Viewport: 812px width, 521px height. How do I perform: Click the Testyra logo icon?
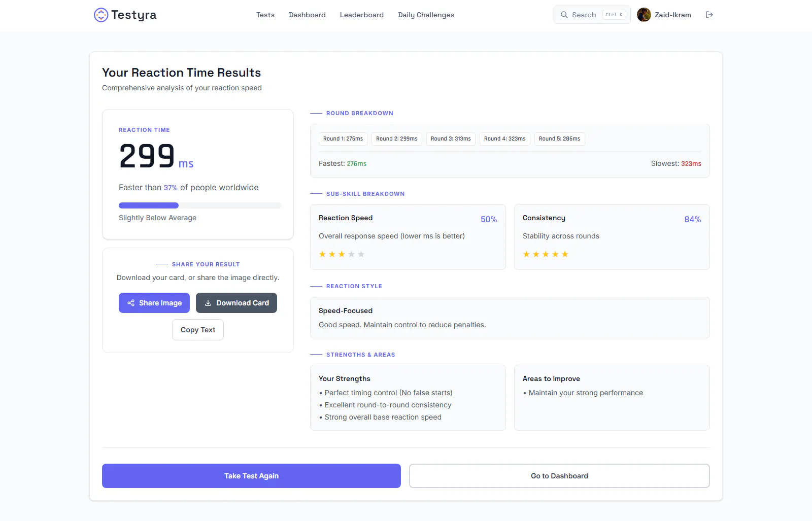(x=101, y=15)
